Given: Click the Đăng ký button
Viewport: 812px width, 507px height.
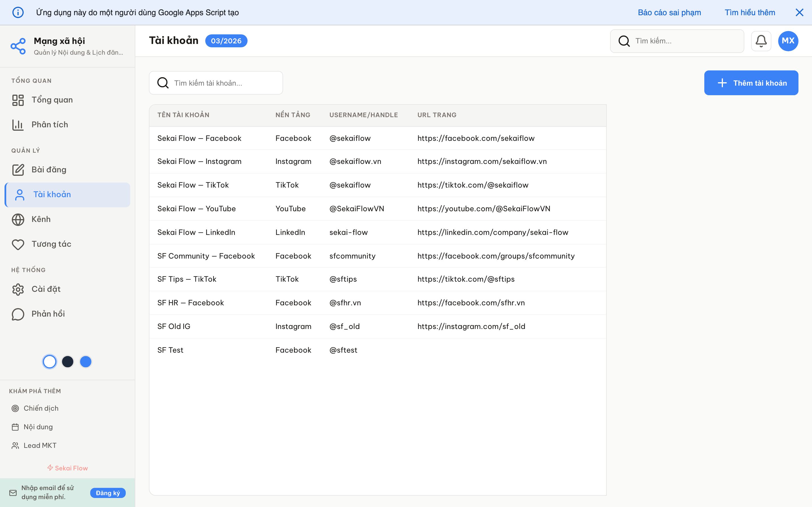Looking at the screenshot, I should [108, 493].
